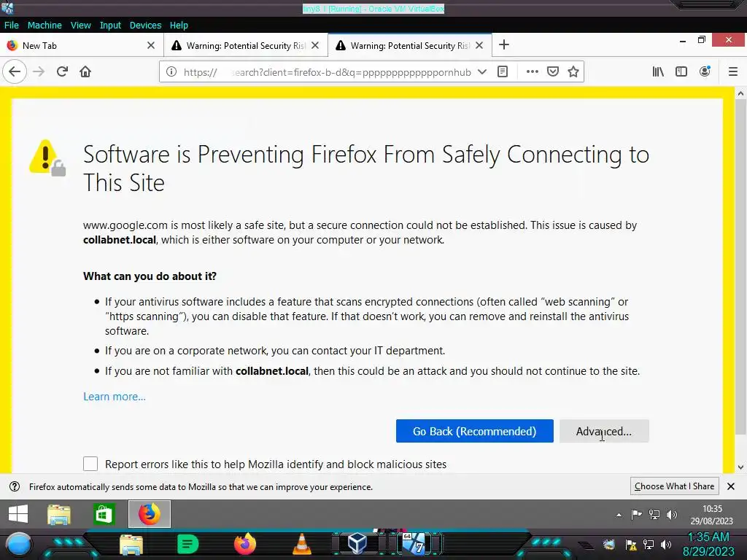Open the VirtualBox Help menu

179,26
